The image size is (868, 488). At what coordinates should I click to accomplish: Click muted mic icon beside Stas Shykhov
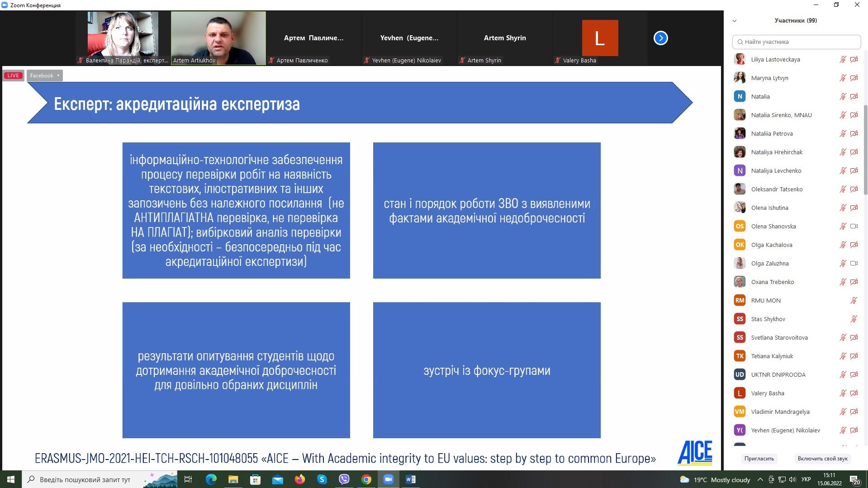[x=854, y=319]
